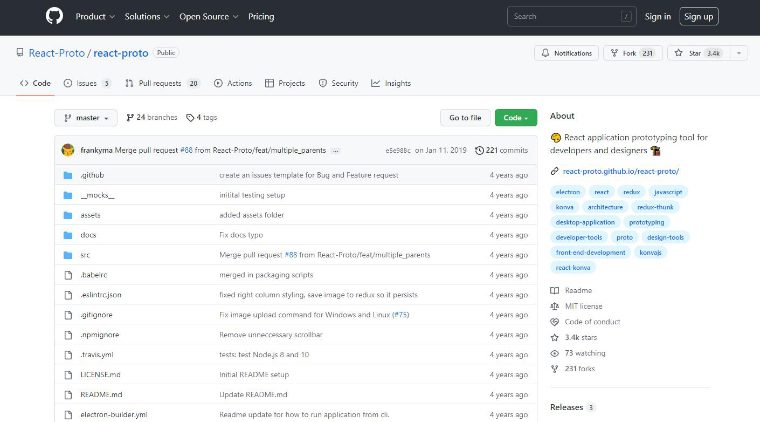Select the electron topic tag
Viewport: 760px width, 422px height.
pos(568,192)
